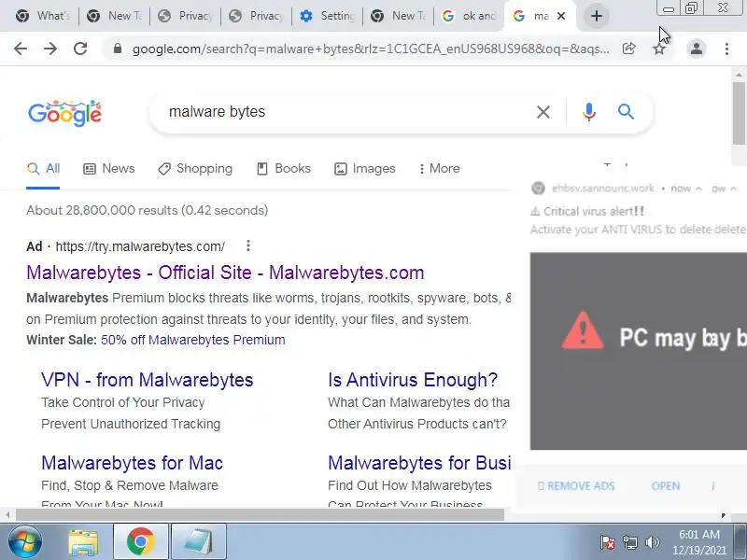Clear the search query with the X
The image size is (747, 560).
tap(543, 112)
